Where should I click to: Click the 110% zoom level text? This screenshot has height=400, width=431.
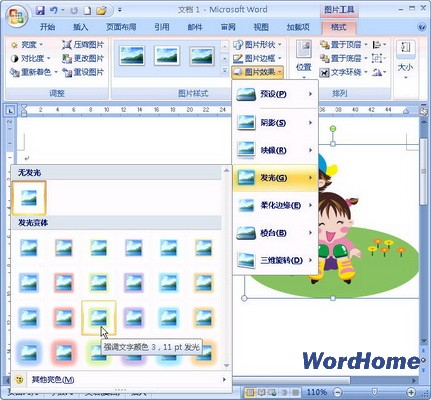pos(317,392)
